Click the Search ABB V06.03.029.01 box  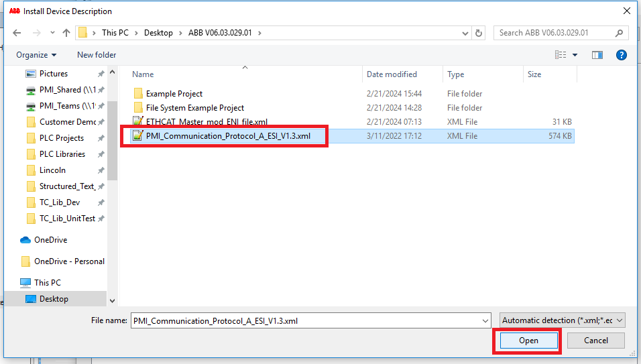pos(557,33)
